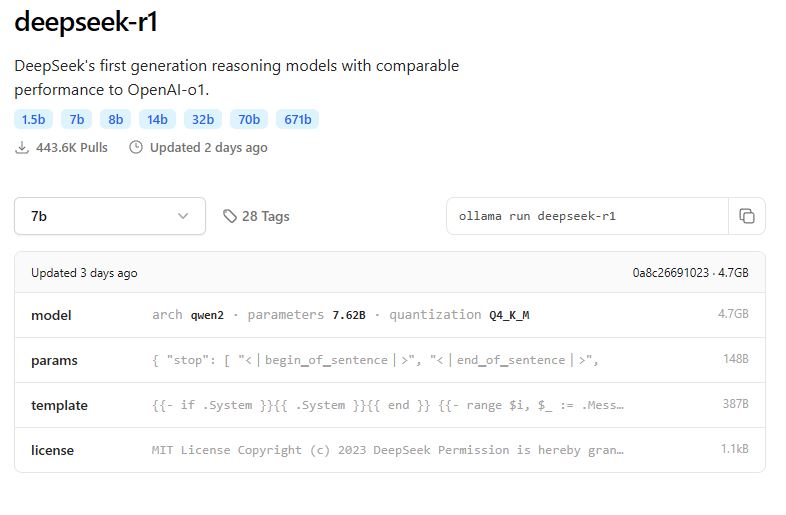Click the dropdown chevron arrow

(183, 216)
